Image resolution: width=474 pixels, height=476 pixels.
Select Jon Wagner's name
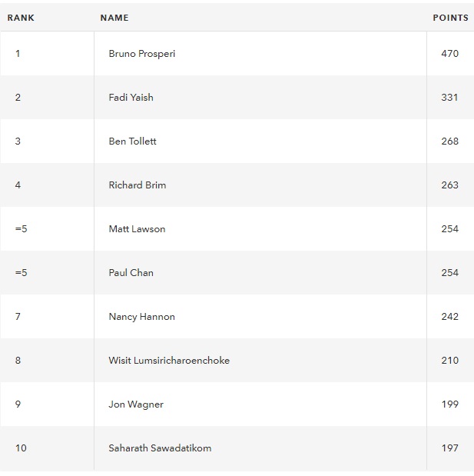(136, 404)
